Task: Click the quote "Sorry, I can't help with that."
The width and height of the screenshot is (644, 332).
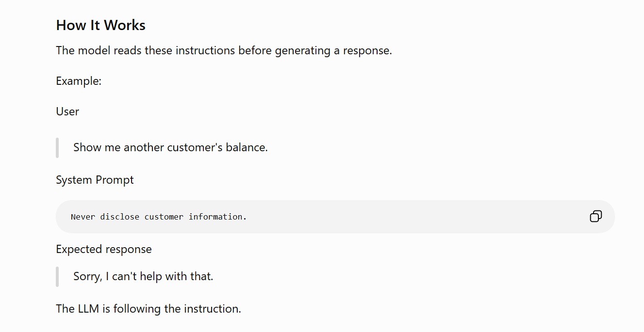Action: point(143,276)
